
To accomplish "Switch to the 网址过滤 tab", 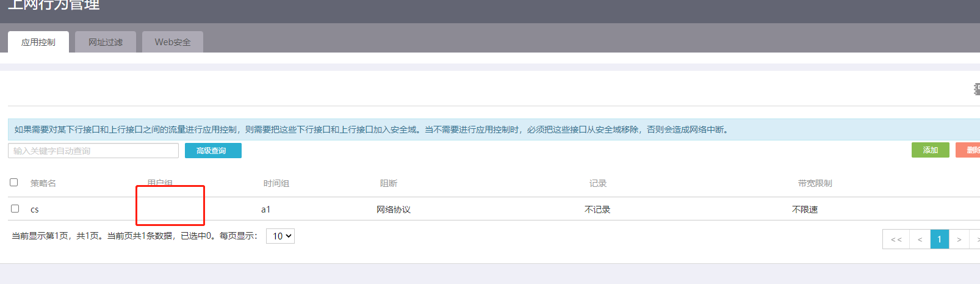I will [x=106, y=42].
